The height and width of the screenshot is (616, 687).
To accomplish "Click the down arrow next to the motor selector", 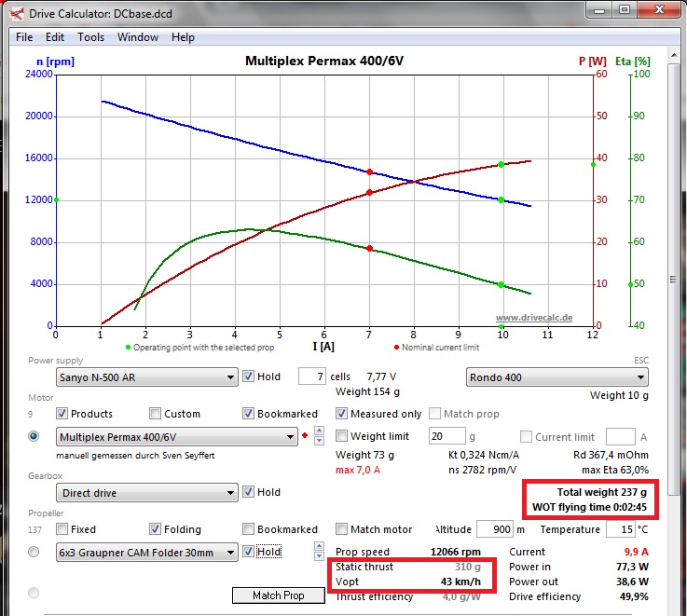I will pos(320,441).
